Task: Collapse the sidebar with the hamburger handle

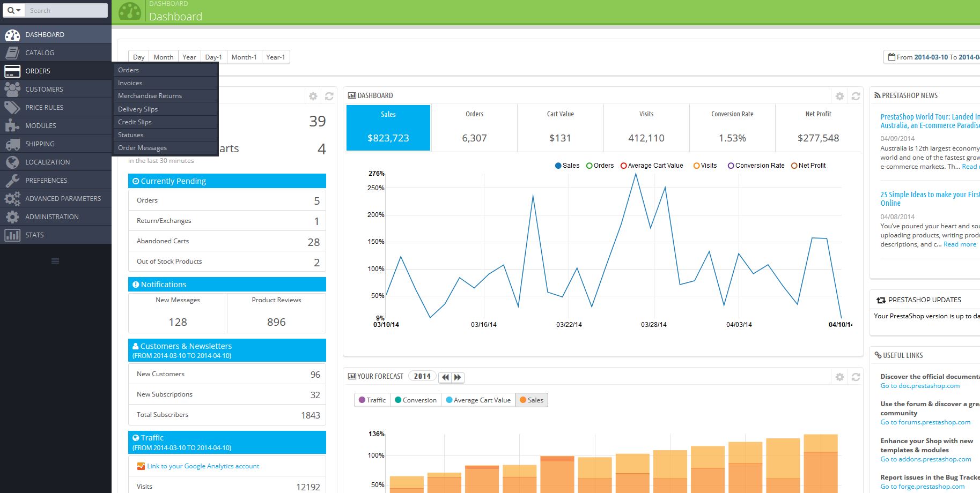Action: (55, 261)
